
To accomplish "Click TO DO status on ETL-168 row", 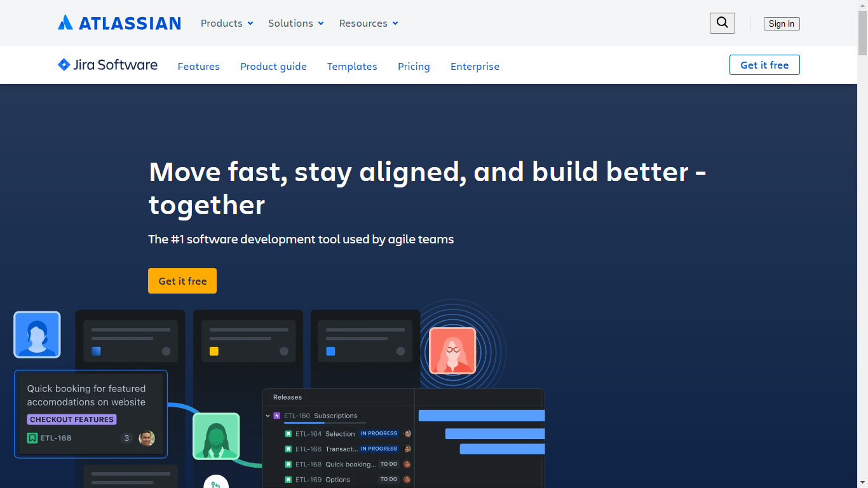I will 389,464.
